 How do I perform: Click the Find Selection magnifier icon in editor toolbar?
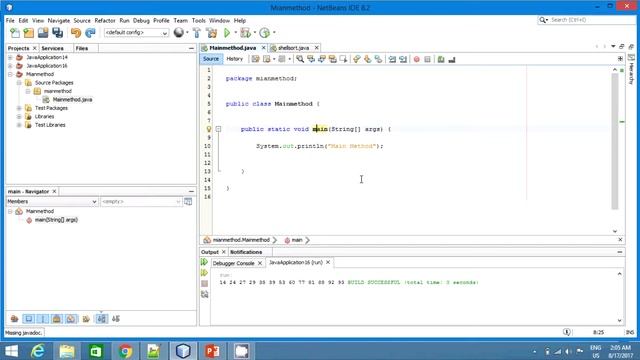click(300, 59)
